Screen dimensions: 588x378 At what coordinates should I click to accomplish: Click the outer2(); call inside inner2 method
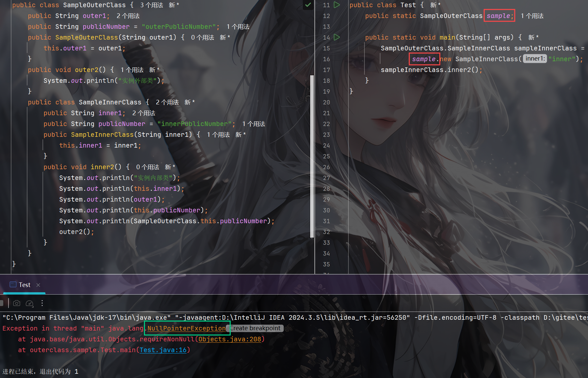[x=76, y=232]
